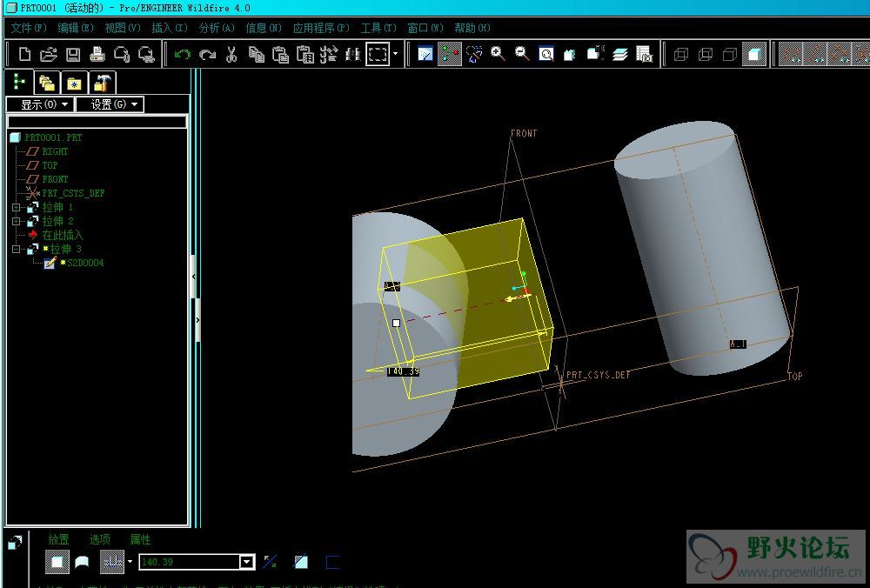Launch the View Manager
Screen dimensions: 870x588
[644, 54]
